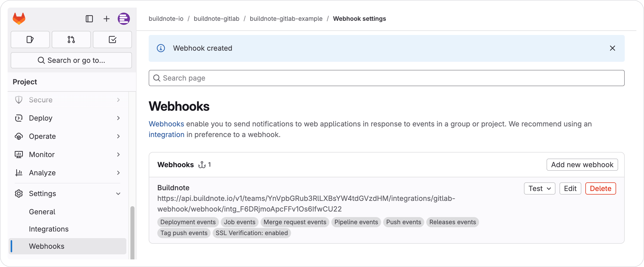Click the Search or go to button
The width and height of the screenshot is (644, 267).
tap(71, 60)
